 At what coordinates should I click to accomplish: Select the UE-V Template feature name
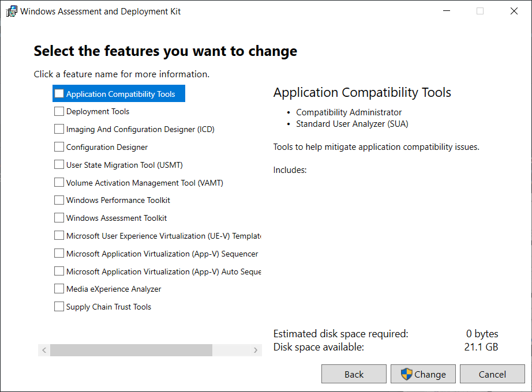point(163,236)
